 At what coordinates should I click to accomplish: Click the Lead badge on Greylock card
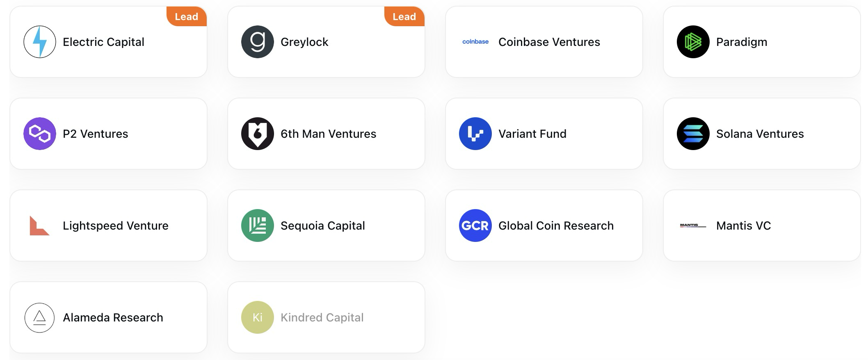click(x=404, y=16)
